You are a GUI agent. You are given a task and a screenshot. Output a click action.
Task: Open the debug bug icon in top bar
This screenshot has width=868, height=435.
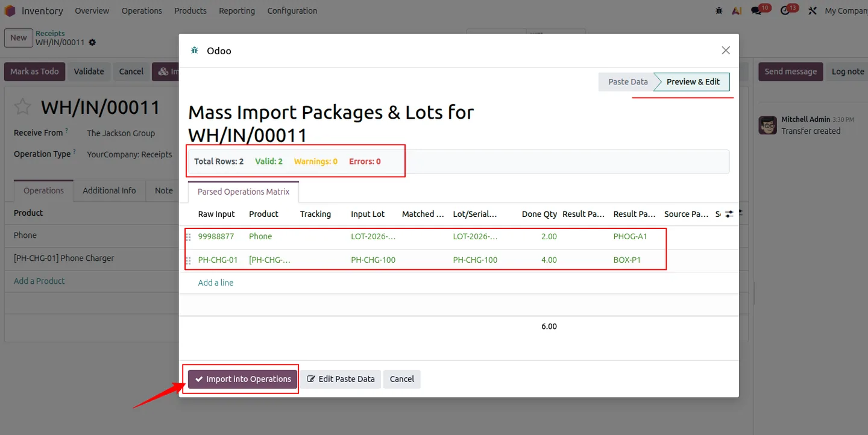pos(719,11)
